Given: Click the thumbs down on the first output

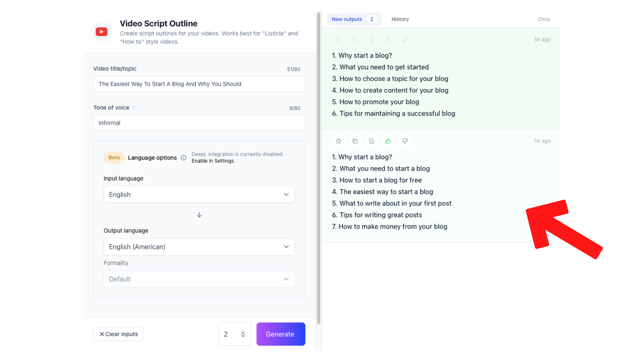Looking at the screenshot, I should click(x=405, y=39).
